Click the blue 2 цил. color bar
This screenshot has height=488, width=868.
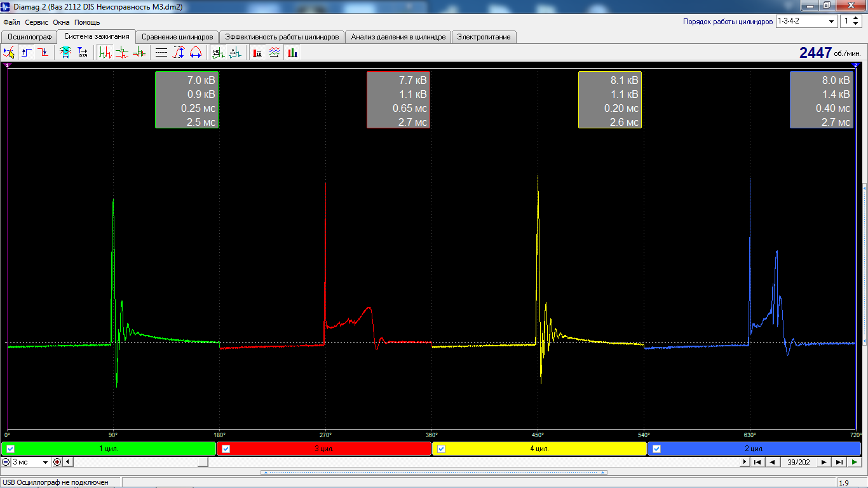point(755,449)
